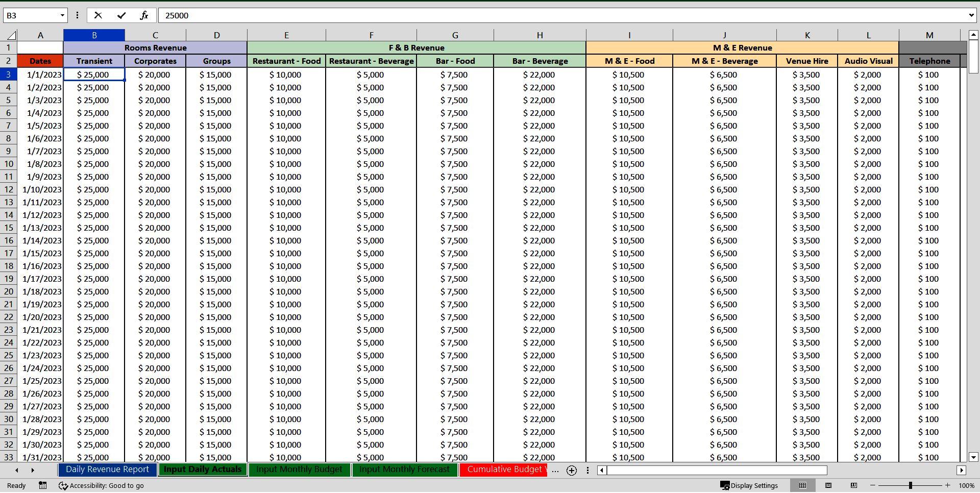Click the 100% zoom level

[966, 485]
